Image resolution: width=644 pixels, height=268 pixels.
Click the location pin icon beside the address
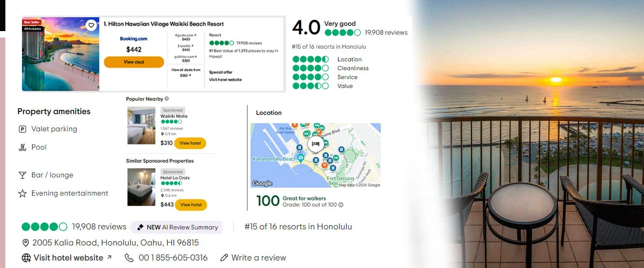[x=25, y=243]
